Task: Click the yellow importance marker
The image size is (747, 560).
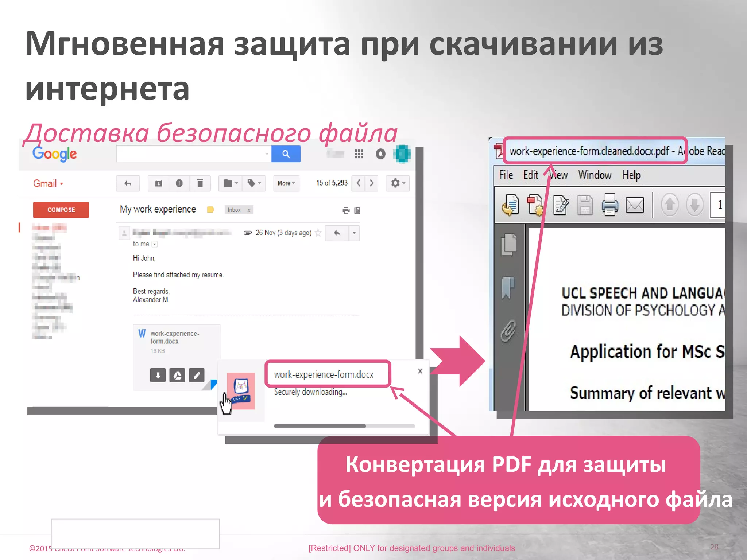Action: [x=210, y=210]
